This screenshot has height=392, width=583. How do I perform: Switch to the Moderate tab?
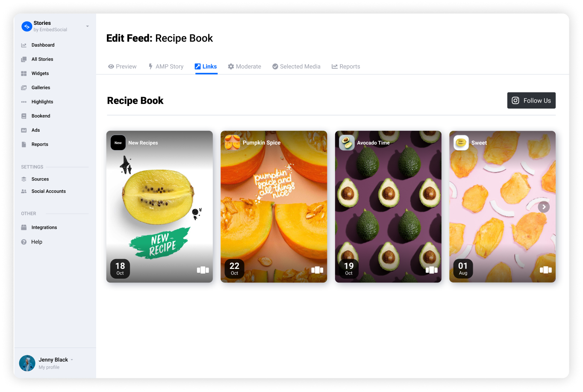[244, 67]
